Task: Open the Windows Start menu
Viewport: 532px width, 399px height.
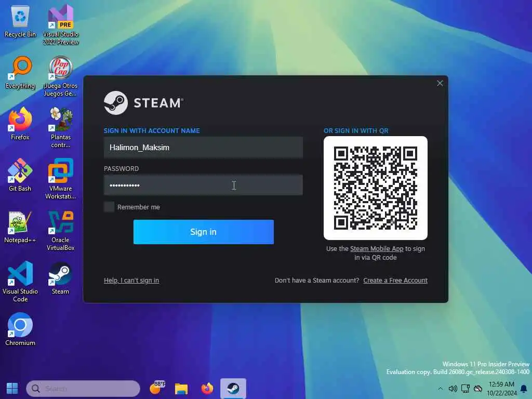Action: point(12,389)
